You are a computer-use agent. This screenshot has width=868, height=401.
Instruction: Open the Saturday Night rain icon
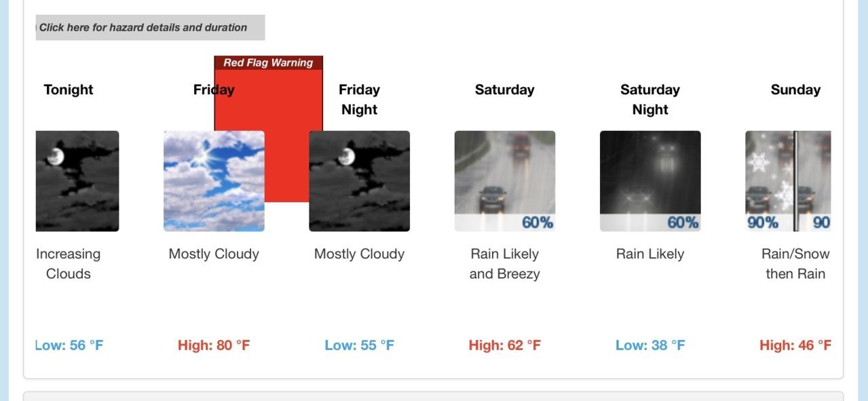tap(650, 181)
